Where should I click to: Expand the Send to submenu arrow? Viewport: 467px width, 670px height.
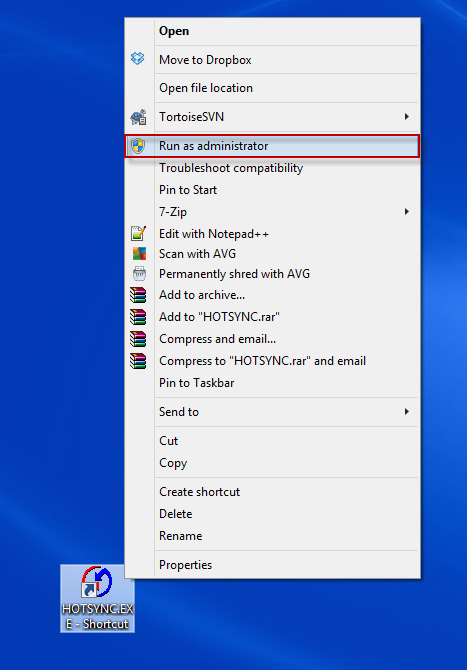click(407, 411)
